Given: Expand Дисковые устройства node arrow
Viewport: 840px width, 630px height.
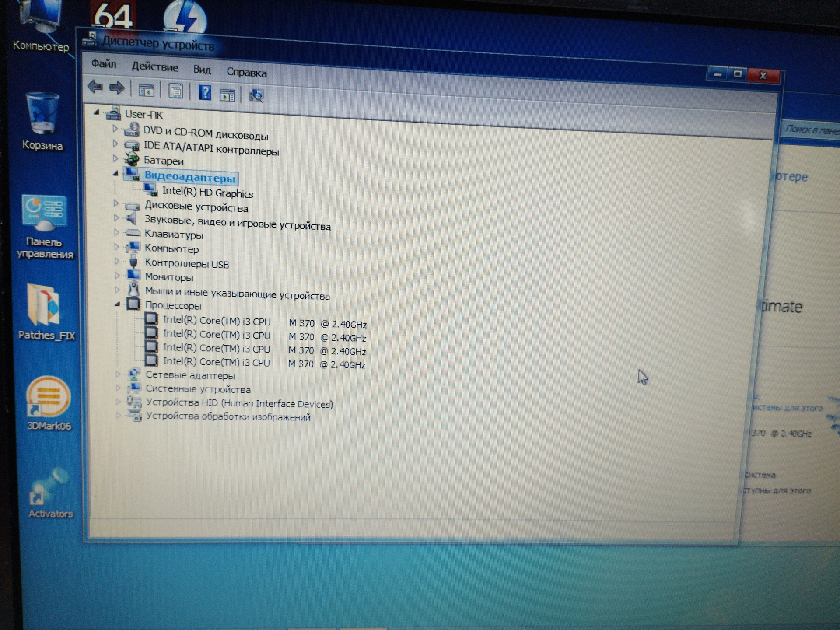Looking at the screenshot, I should (x=116, y=203).
